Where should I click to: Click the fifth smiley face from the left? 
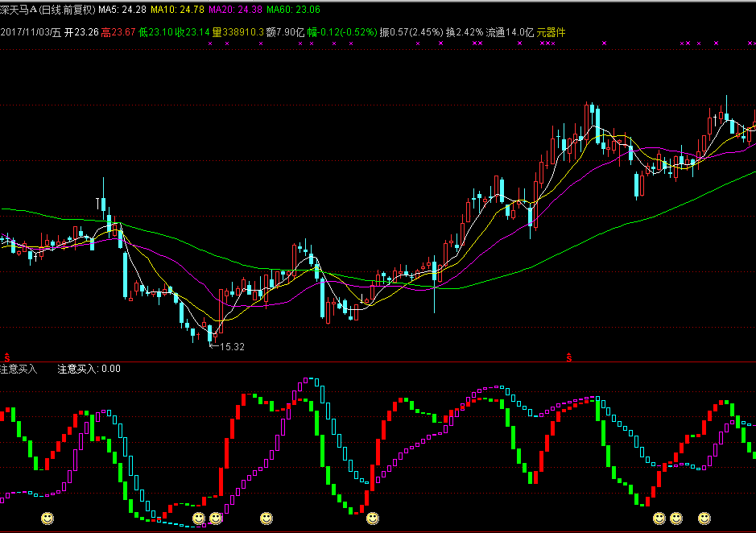pos(372,519)
